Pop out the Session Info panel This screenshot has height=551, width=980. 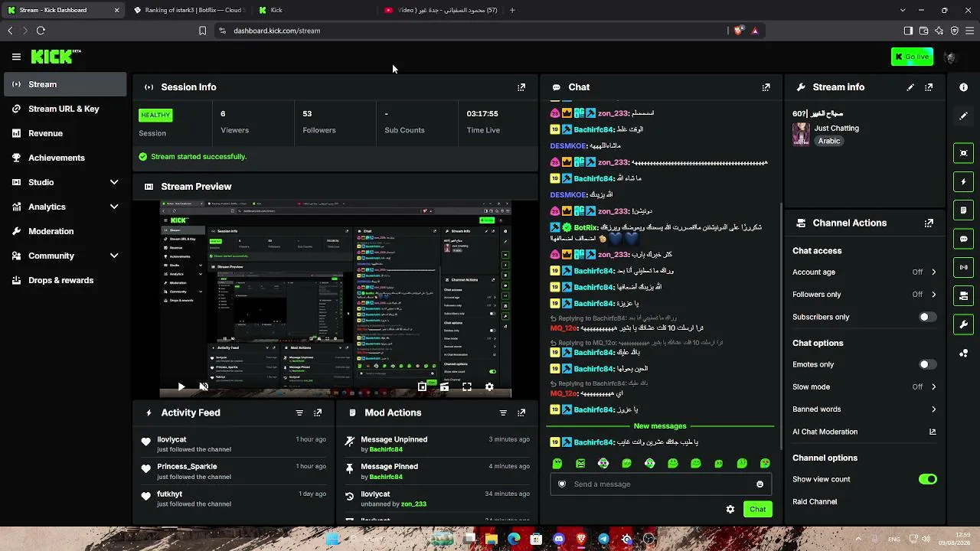pos(521,87)
